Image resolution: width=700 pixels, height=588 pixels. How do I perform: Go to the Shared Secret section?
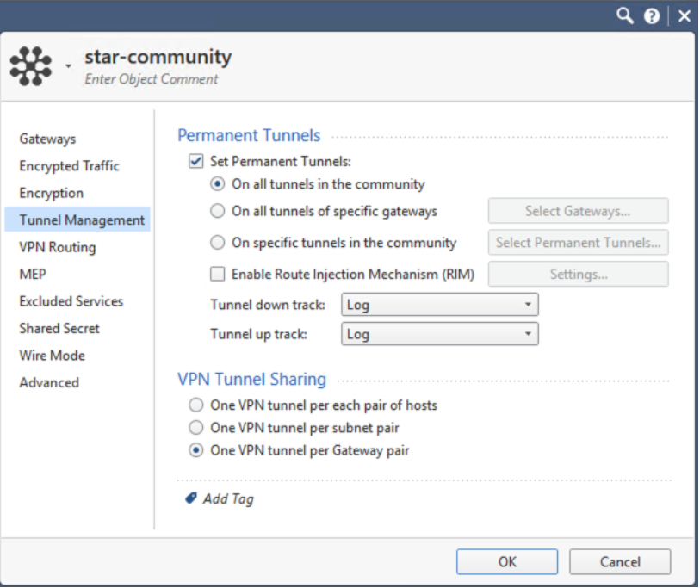tap(59, 328)
